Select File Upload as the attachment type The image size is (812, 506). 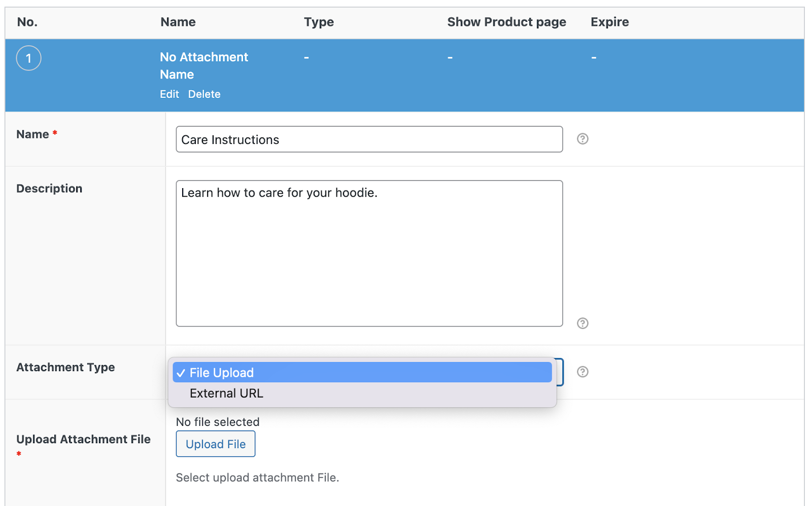(221, 372)
